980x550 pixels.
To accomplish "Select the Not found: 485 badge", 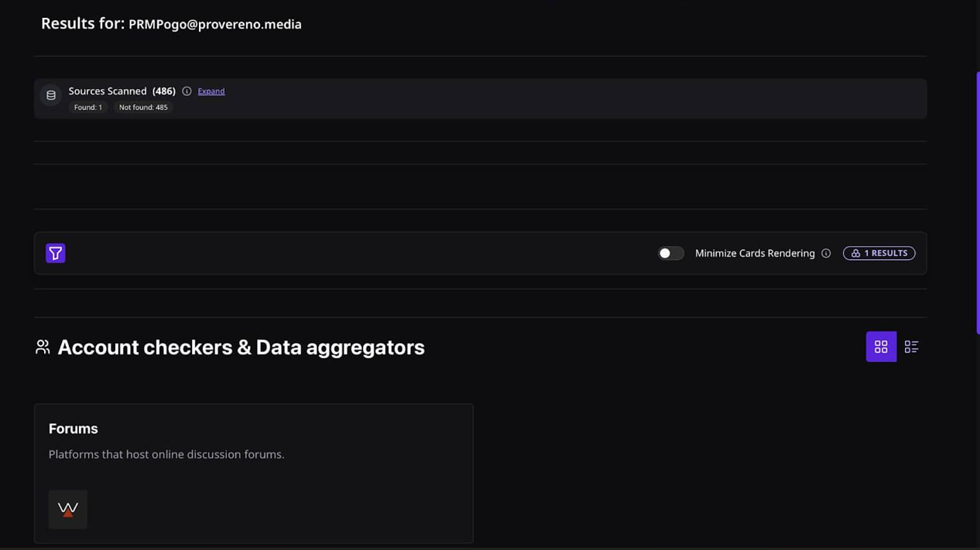I will (143, 108).
